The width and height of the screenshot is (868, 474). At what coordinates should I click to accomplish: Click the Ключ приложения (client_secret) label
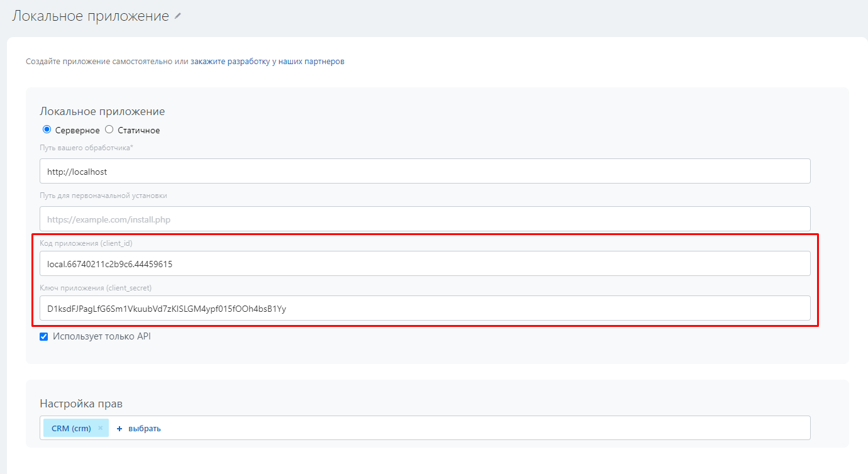[96, 288]
